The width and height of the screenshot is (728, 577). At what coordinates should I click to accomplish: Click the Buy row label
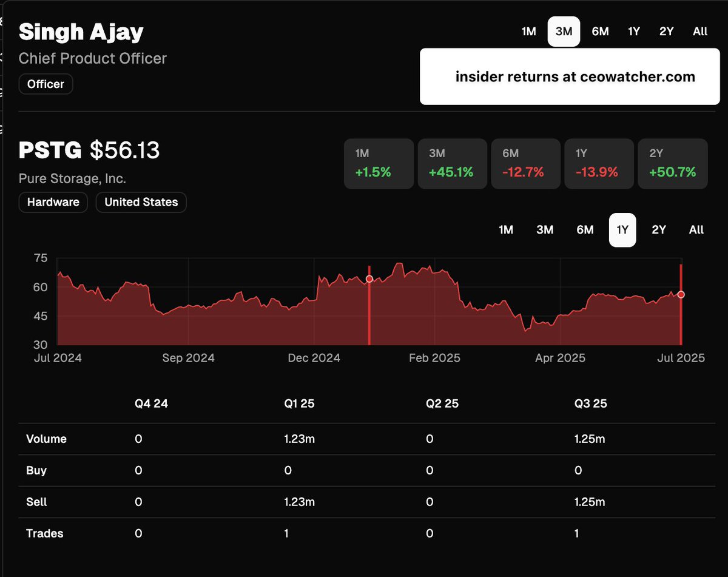pyautogui.click(x=36, y=470)
